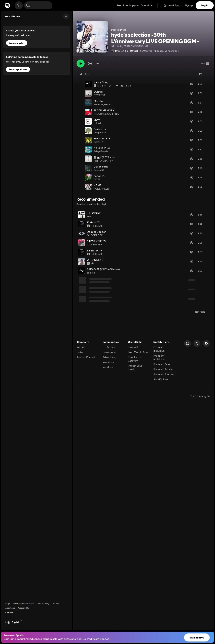Add BLACK MEMORY to Liked Songs
215x644 pixels.
191,112
